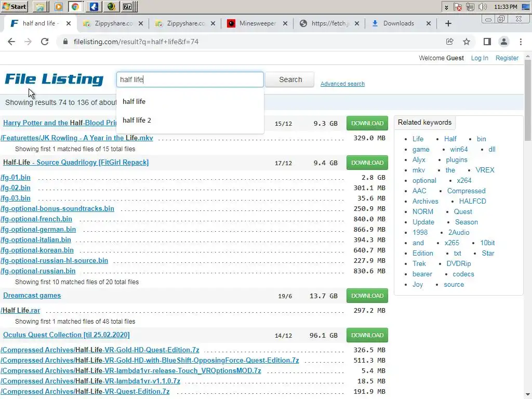Screen dimensions: 532x399
Task: Open the Chrome profile avatar
Action: (504, 42)
